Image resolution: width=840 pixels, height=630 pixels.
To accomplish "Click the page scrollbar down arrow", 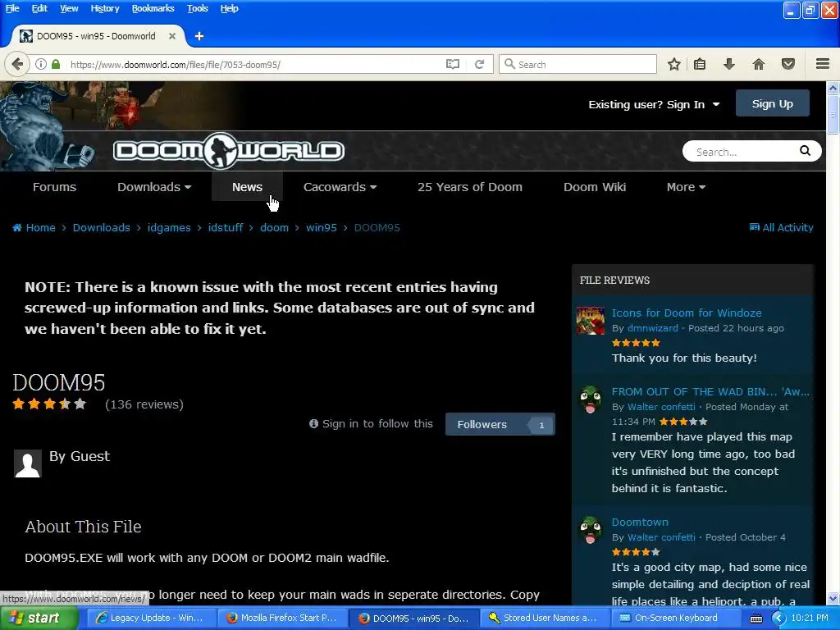I will (833, 598).
